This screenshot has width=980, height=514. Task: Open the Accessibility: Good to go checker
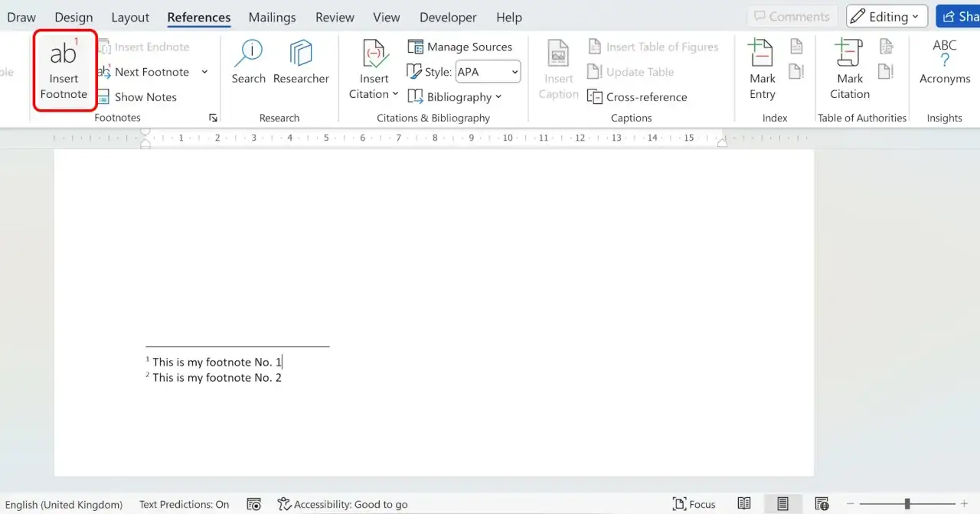click(342, 504)
